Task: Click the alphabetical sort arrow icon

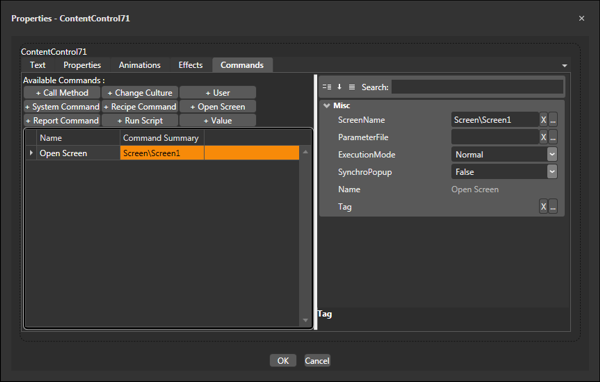Action: click(339, 87)
